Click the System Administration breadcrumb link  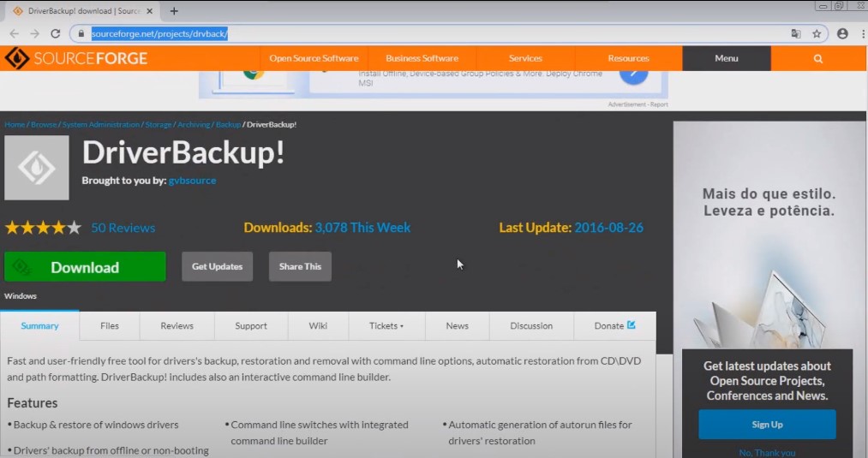coord(101,124)
